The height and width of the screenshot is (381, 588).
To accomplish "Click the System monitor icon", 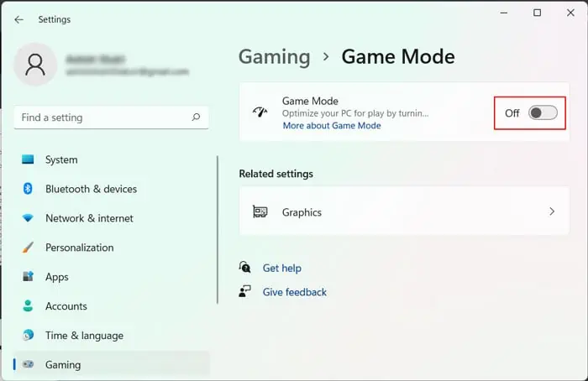I will pyautogui.click(x=28, y=159).
